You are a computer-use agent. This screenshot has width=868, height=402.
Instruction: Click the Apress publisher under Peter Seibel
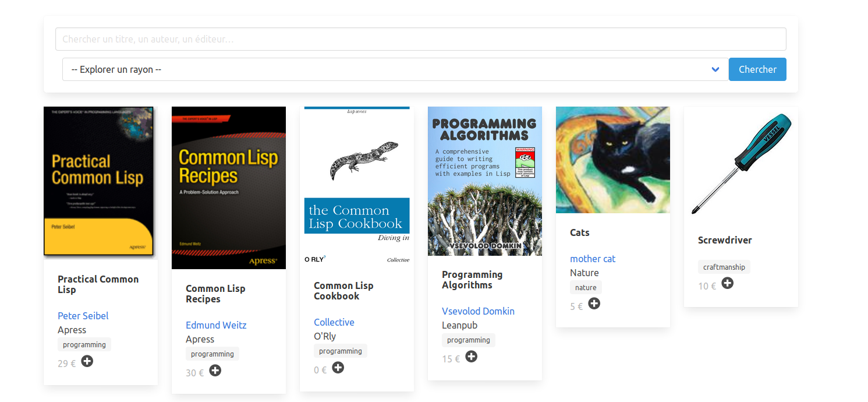point(72,330)
